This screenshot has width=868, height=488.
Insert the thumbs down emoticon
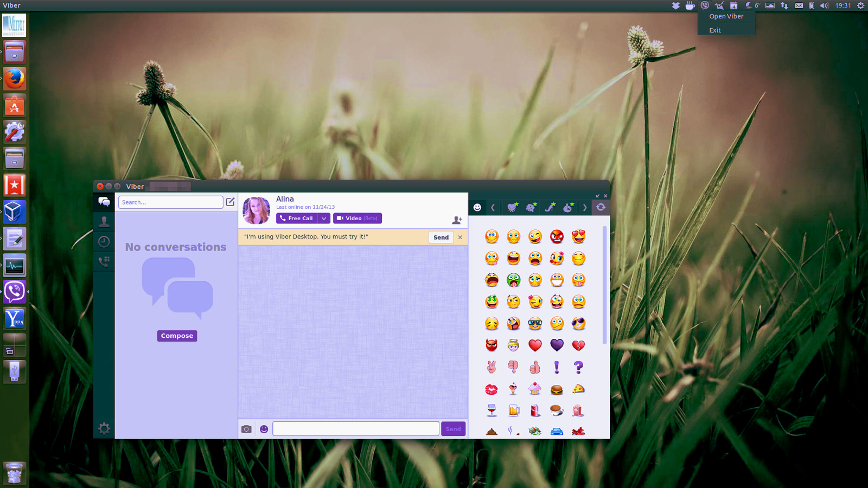click(x=513, y=367)
